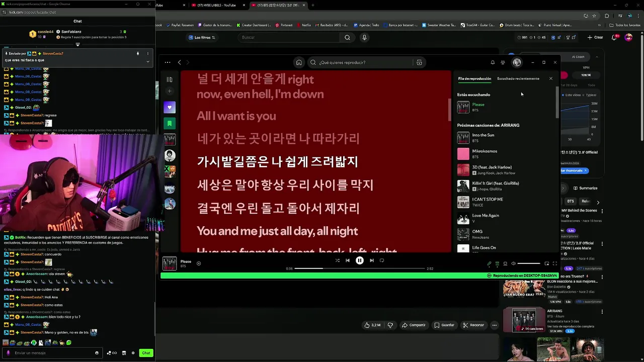Toggle the play queue icon
The height and width of the screenshot is (362, 644).
[497, 263]
